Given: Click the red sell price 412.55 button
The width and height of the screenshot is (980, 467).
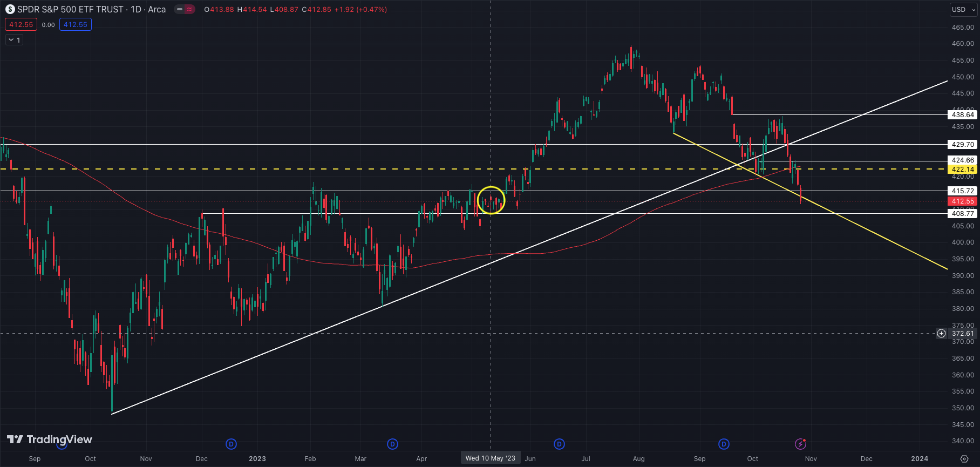Looking at the screenshot, I should (x=21, y=24).
